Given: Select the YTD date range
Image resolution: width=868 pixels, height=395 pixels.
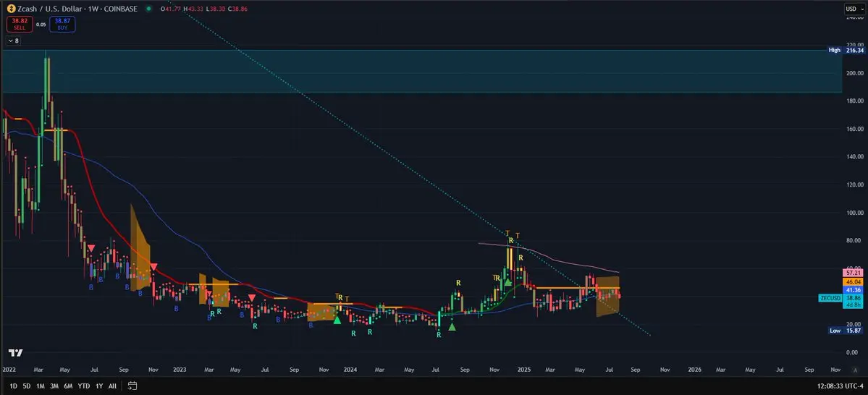Looking at the screenshot, I should tap(83, 386).
